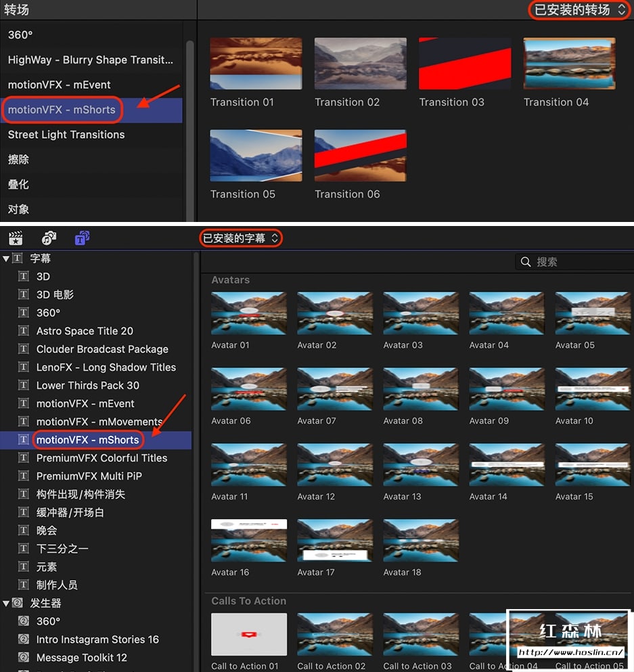Image resolution: width=634 pixels, height=672 pixels.
Task: Select the Avatar 12 title thumbnail
Action: click(x=335, y=465)
